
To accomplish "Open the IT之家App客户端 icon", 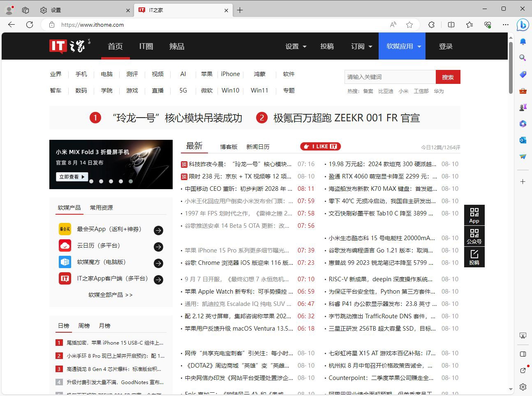I will (x=65, y=279).
